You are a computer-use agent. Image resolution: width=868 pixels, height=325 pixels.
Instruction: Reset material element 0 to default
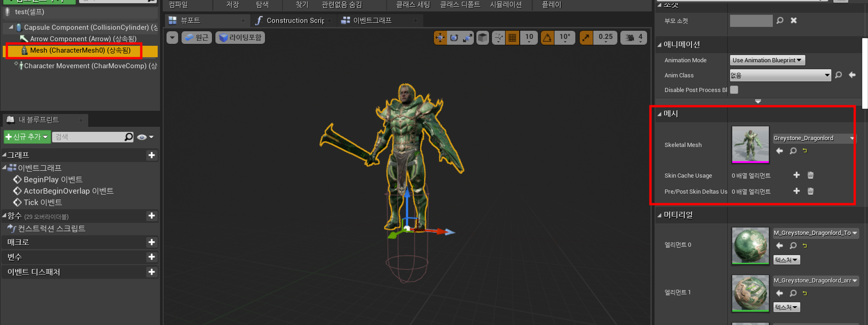[x=805, y=246]
